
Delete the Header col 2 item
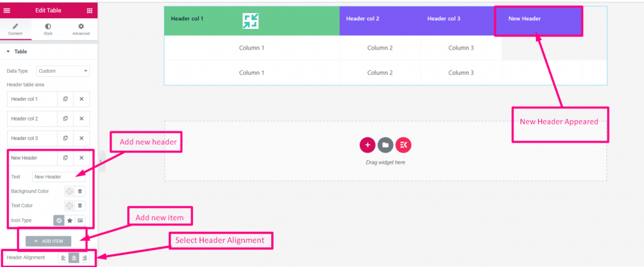81,119
